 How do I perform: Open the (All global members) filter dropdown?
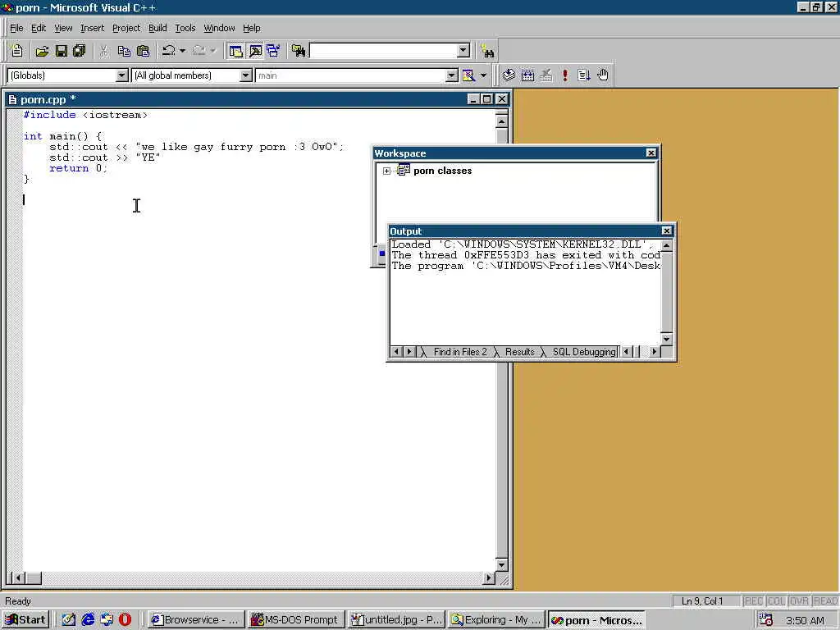coord(246,75)
